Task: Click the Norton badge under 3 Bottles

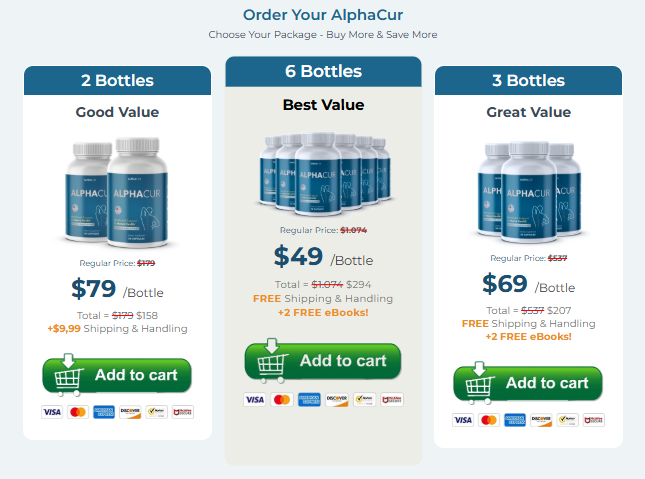Action: [567, 420]
